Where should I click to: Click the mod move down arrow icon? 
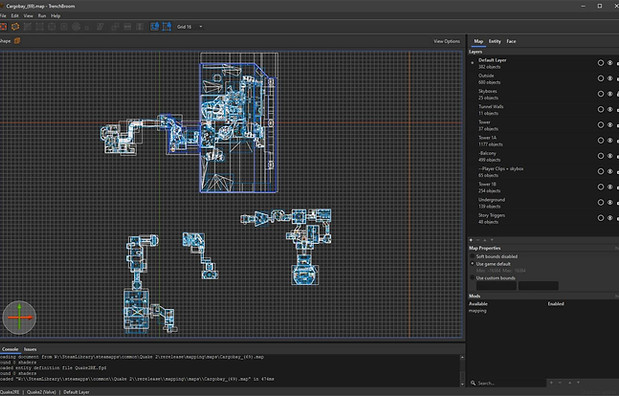point(578,382)
